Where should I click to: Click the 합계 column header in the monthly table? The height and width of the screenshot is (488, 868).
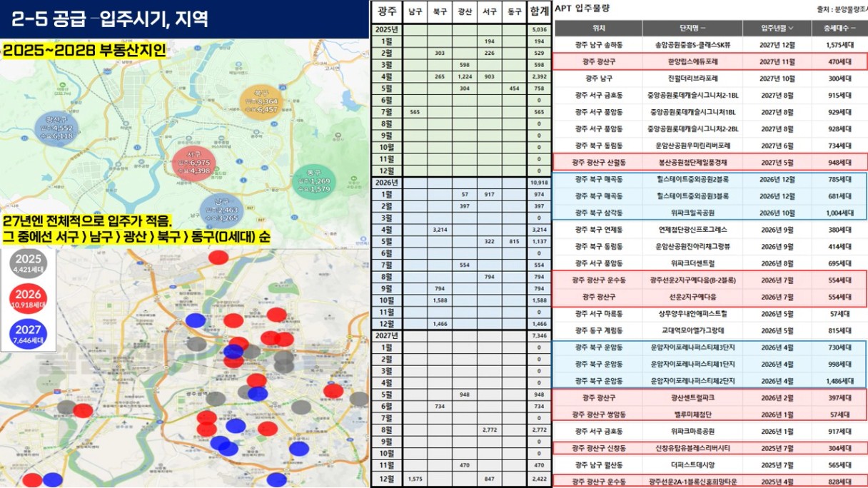click(540, 11)
